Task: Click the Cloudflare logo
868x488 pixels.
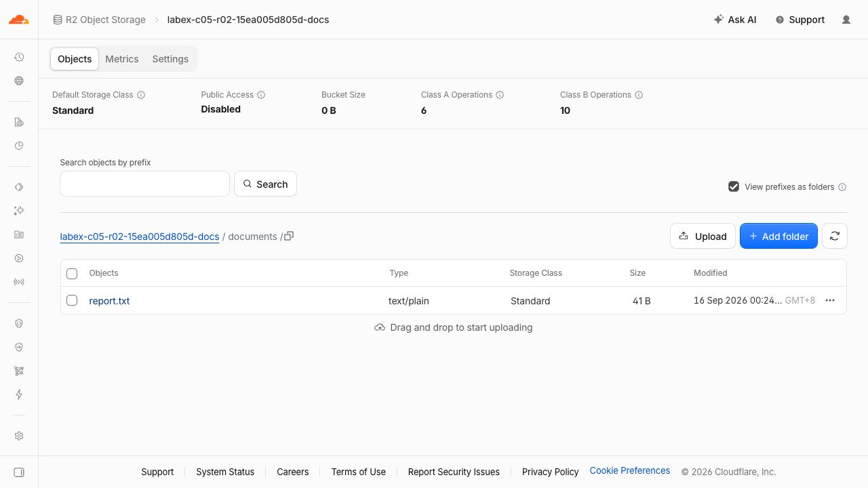Action: [x=19, y=20]
